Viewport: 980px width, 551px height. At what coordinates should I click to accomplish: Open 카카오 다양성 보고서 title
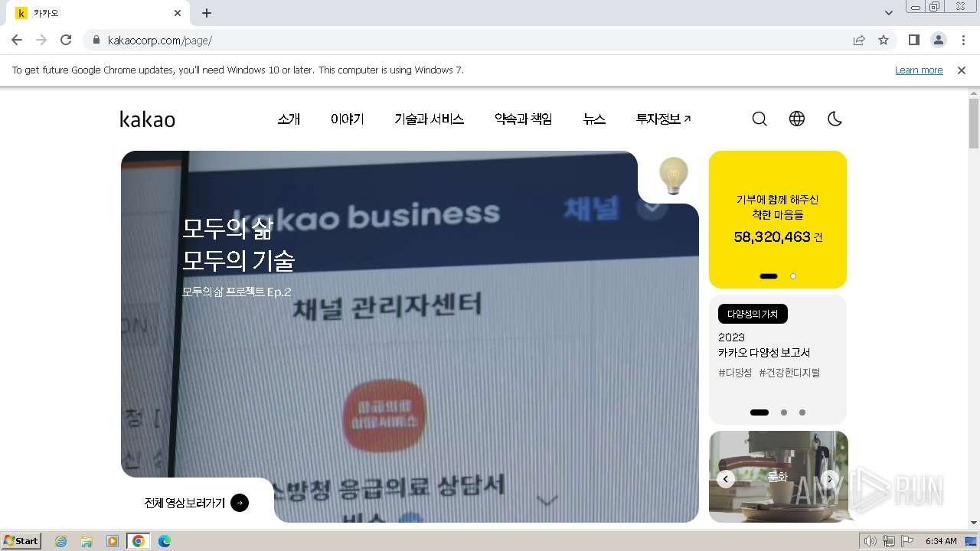764,353
